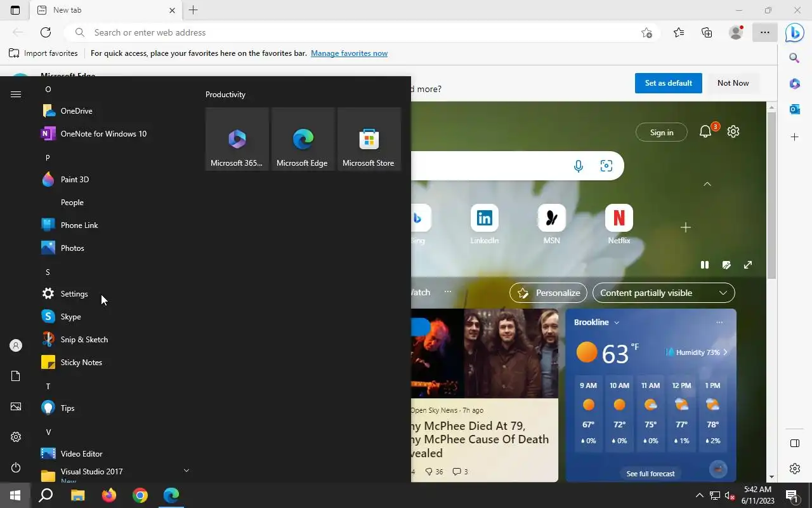
Task: Click Import favorites
Action: pyautogui.click(x=43, y=53)
